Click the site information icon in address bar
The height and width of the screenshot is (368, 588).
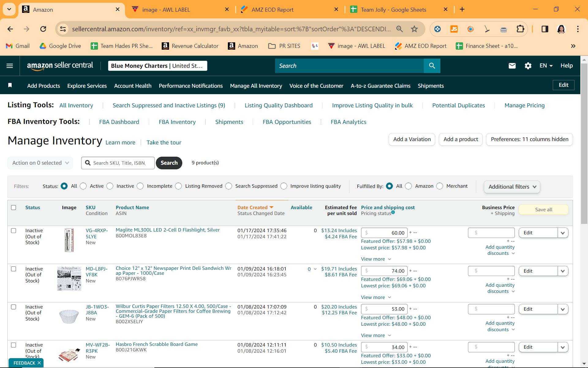click(63, 29)
